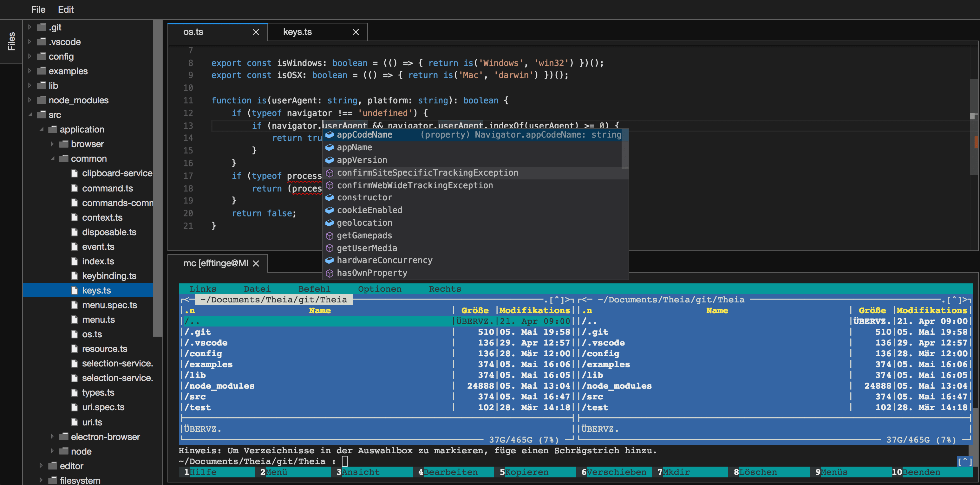Click the event.ts file icon
980x485 pixels.
[75, 247]
